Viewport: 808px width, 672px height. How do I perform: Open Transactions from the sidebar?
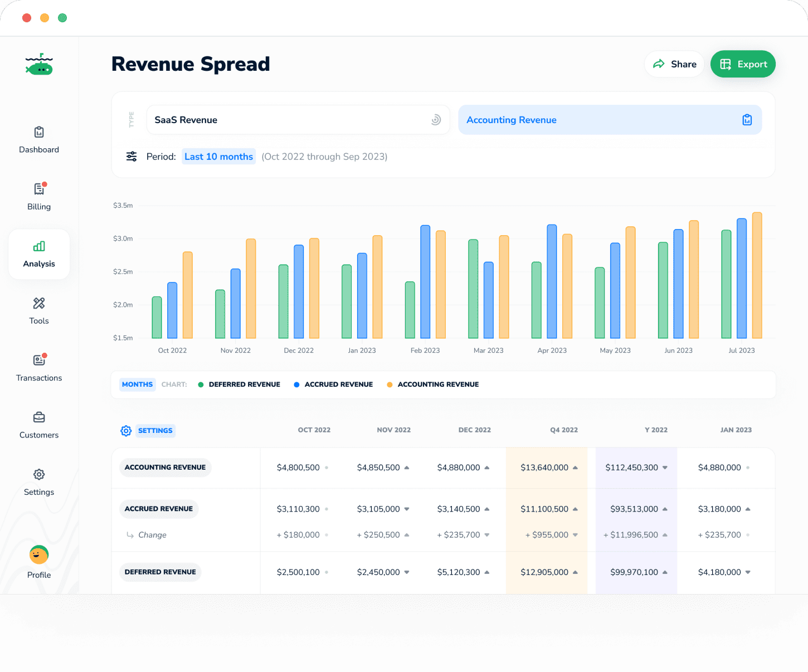(39, 368)
